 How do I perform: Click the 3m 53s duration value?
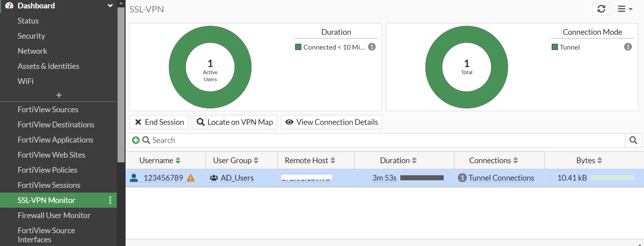384,178
